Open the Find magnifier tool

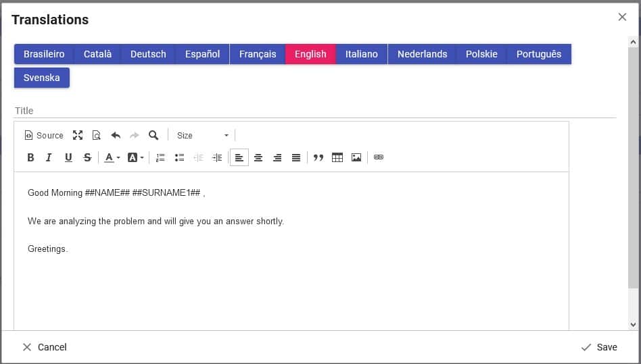153,135
